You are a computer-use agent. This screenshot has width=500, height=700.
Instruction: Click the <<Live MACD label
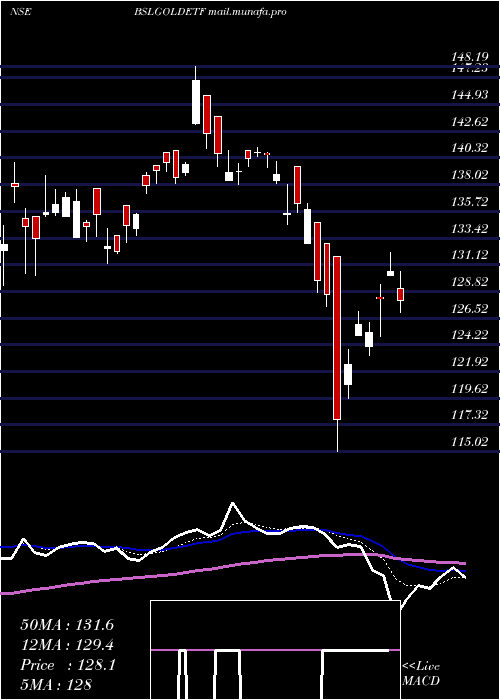(x=421, y=673)
